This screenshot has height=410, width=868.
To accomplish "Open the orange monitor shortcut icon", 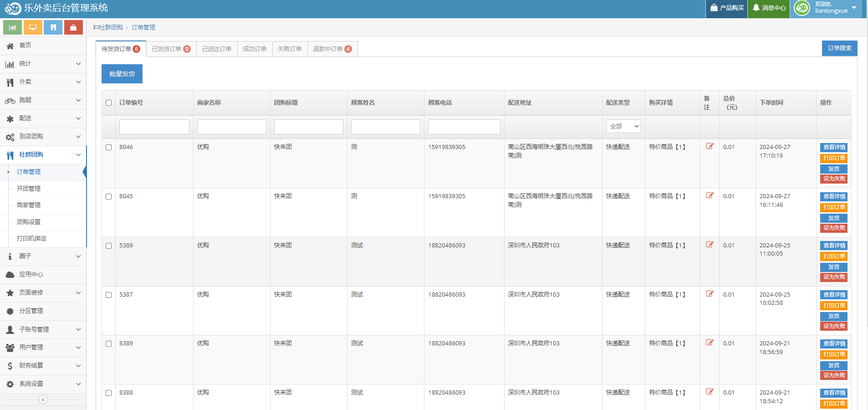I will tap(33, 27).
